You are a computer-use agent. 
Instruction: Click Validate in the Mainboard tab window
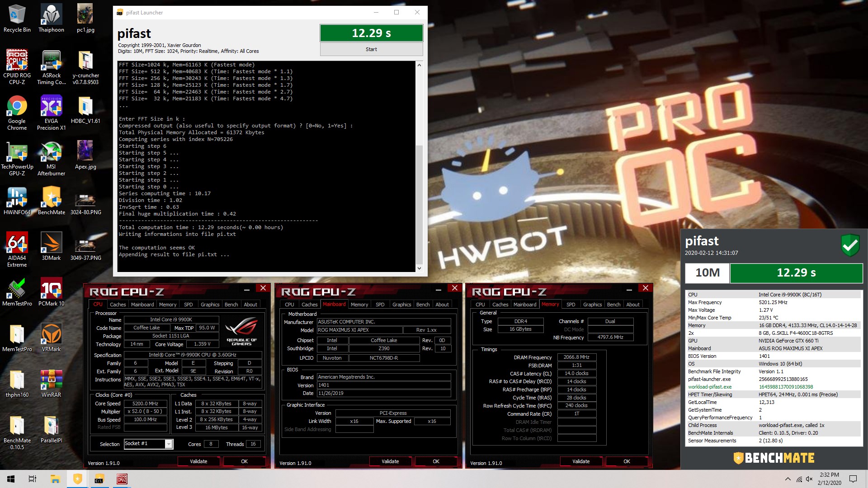[x=390, y=461]
